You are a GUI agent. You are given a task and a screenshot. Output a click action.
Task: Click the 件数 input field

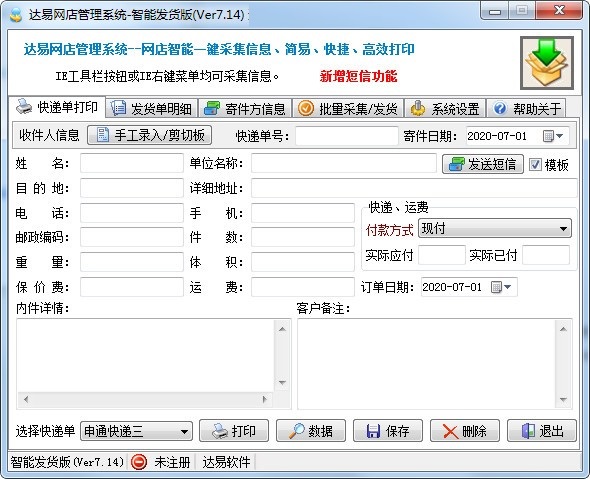(x=303, y=237)
